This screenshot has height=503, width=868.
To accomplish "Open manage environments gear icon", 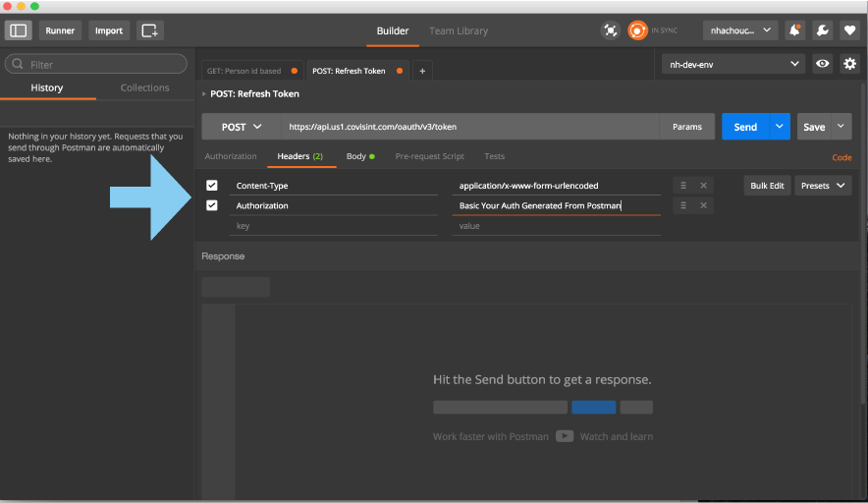I will 850,64.
